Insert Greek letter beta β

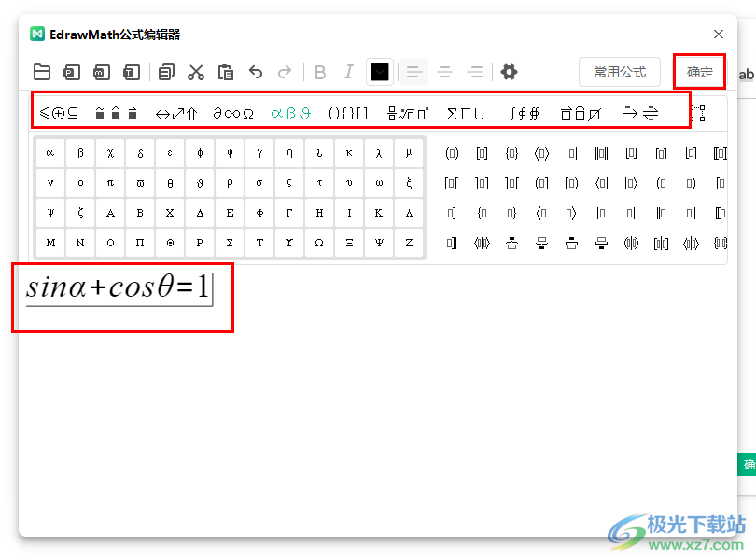point(80,153)
